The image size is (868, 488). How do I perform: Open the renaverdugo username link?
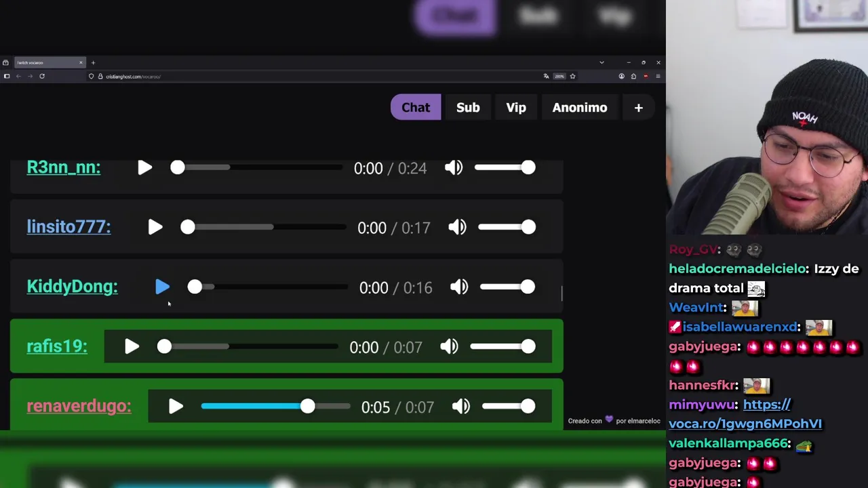pyautogui.click(x=79, y=406)
